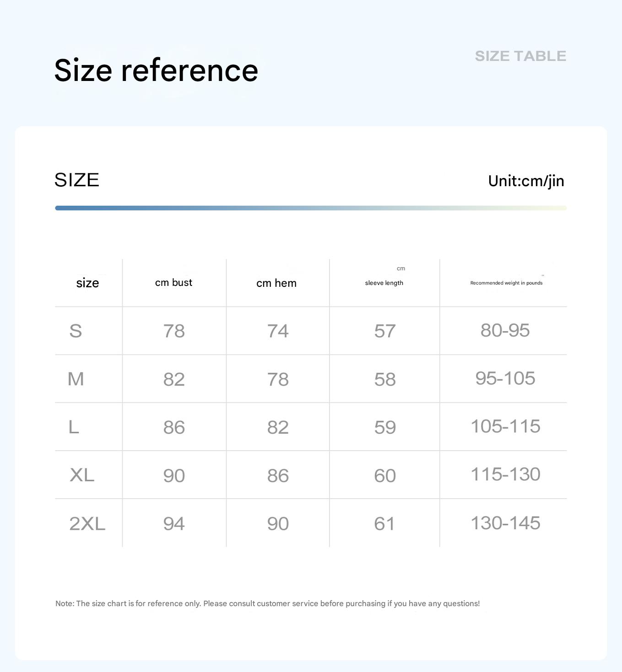
Task: Select the S size row label
Action: click(x=76, y=331)
